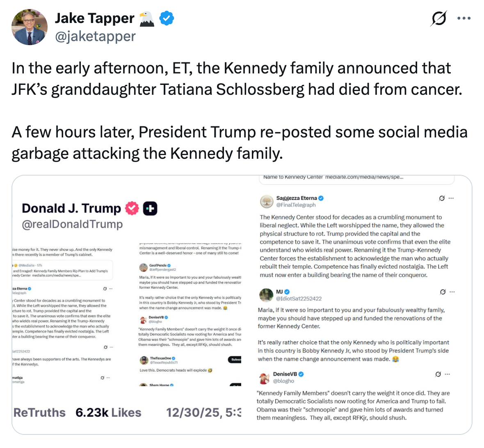484x448 pixels.
Task: Open the more options menu on Jake Tapper's post
Action: [464, 18]
